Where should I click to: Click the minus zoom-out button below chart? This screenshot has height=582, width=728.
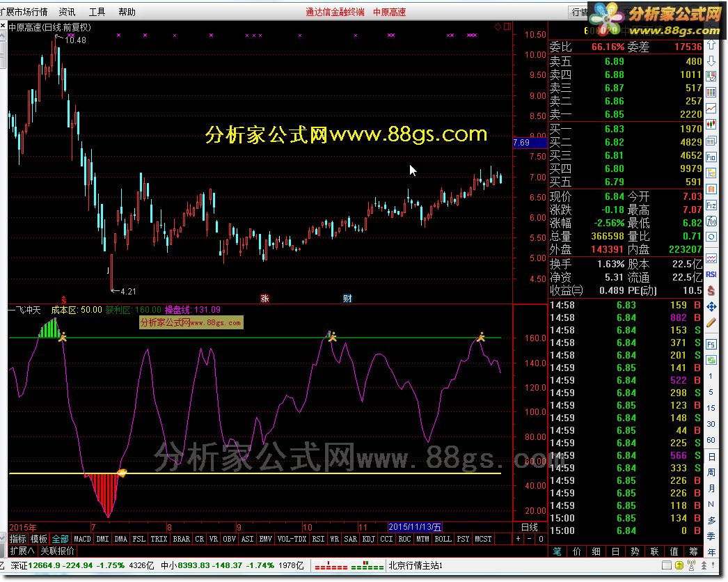click(530, 540)
